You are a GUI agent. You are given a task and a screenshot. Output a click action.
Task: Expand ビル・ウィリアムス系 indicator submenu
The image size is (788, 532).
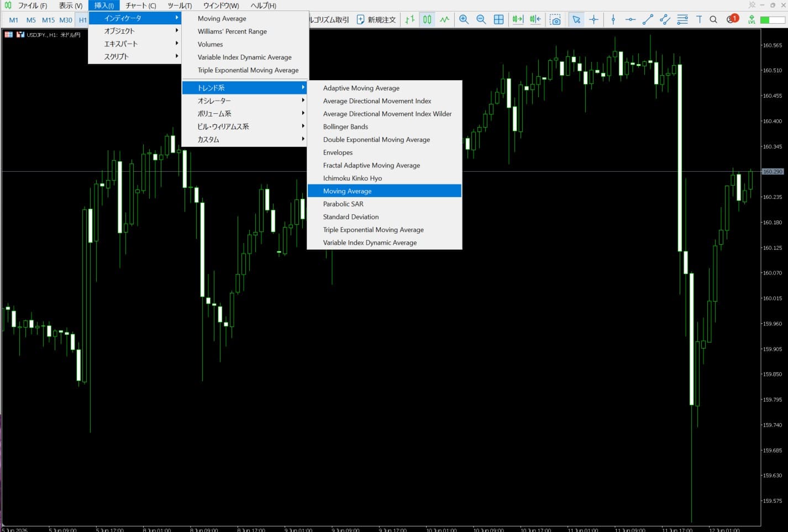(245, 127)
